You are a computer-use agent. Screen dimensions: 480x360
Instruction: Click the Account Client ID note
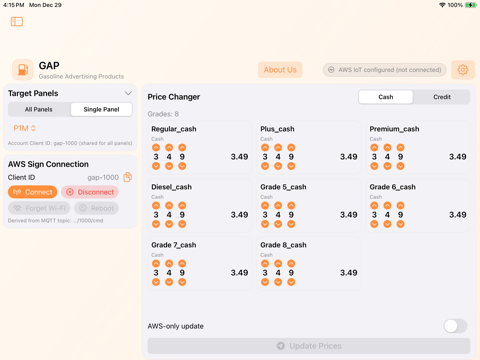click(70, 143)
